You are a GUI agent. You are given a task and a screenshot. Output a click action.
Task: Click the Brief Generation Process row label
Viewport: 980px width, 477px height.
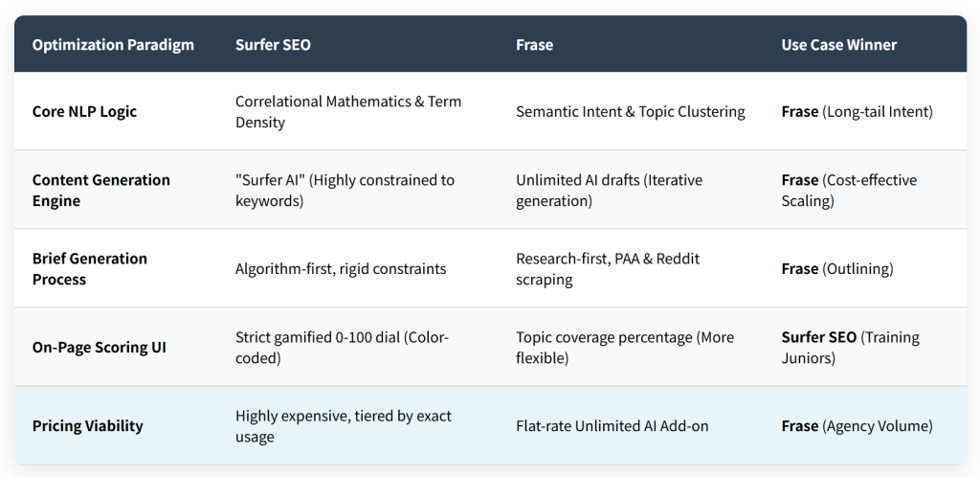(90, 269)
